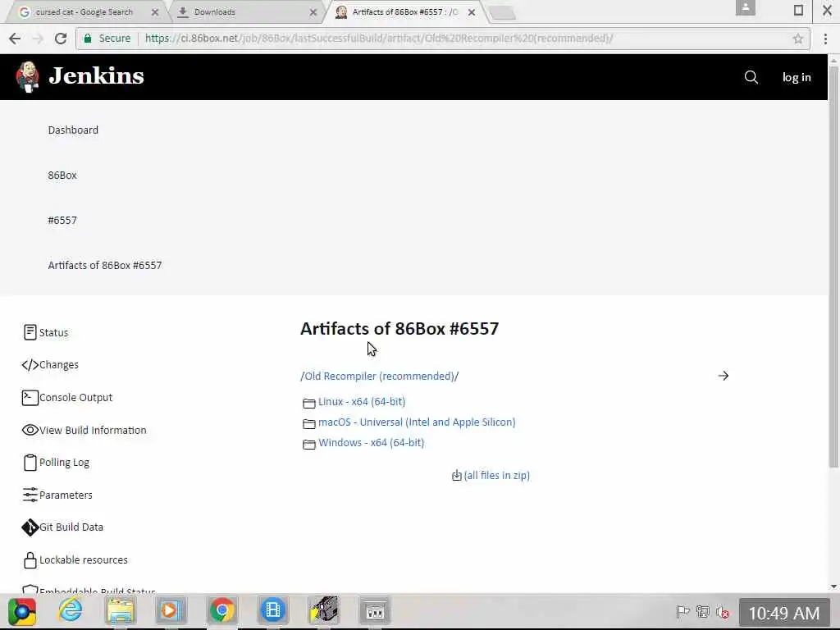The width and height of the screenshot is (840, 630).
Task: Click the Jenkins butler logo
Action: point(27,76)
